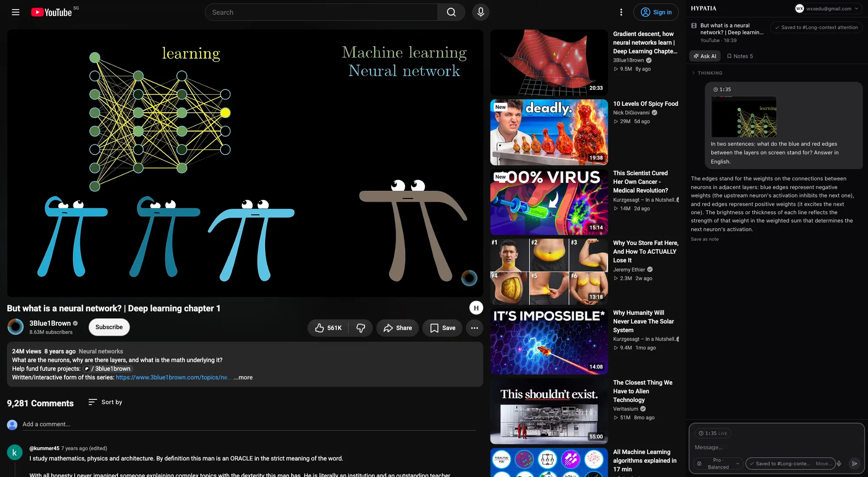Open the 10 Levels Of Spicy Food thumbnail
Screen dimensions: 868x477
[549, 132]
